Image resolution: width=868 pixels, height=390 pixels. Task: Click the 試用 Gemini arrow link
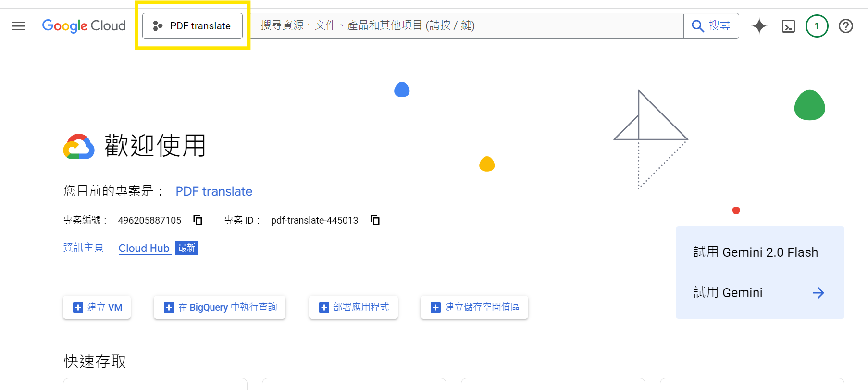pos(759,292)
